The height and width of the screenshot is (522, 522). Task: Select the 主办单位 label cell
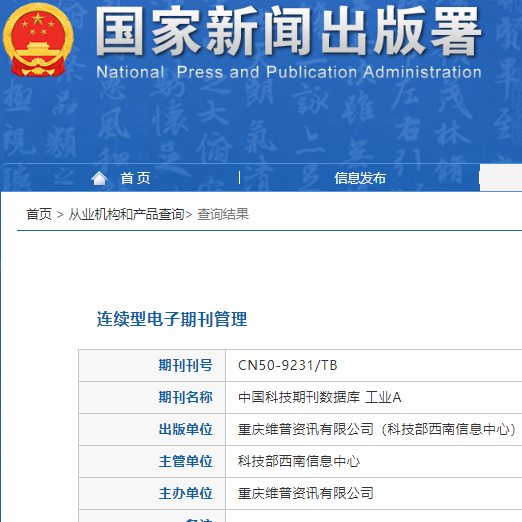pos(152,493)
